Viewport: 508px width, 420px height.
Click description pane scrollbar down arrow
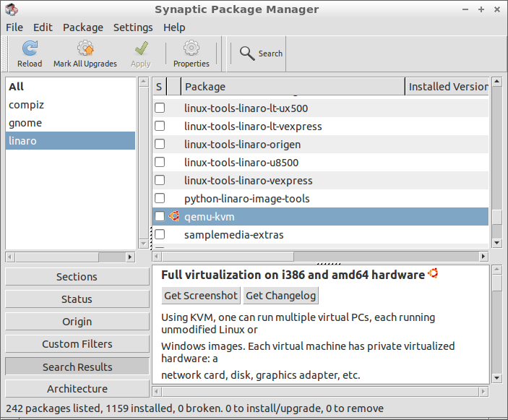(497, 378)
